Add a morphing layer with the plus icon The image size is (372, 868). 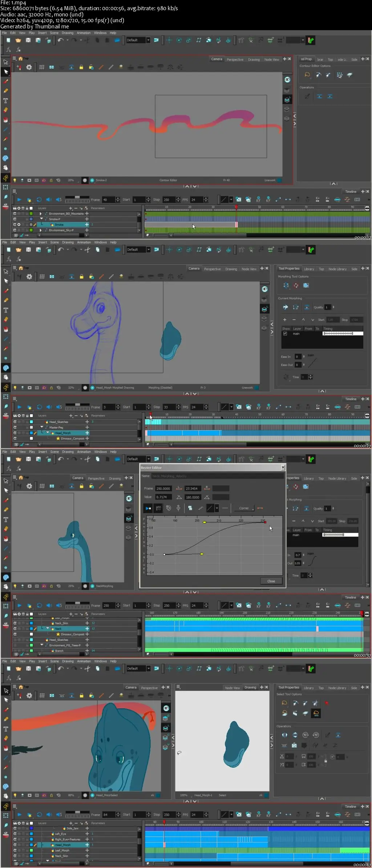tap(285, 320)
